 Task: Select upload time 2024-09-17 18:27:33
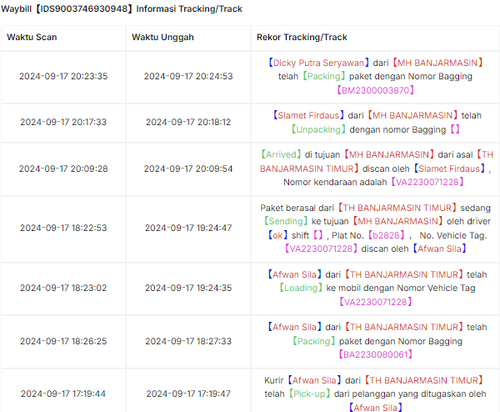188,341
